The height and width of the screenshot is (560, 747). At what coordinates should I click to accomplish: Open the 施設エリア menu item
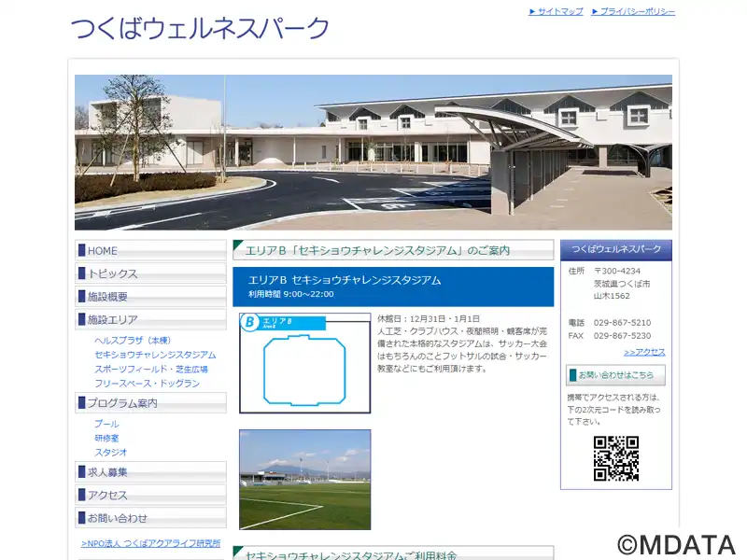pyautogui.click(x=150, y=319)
